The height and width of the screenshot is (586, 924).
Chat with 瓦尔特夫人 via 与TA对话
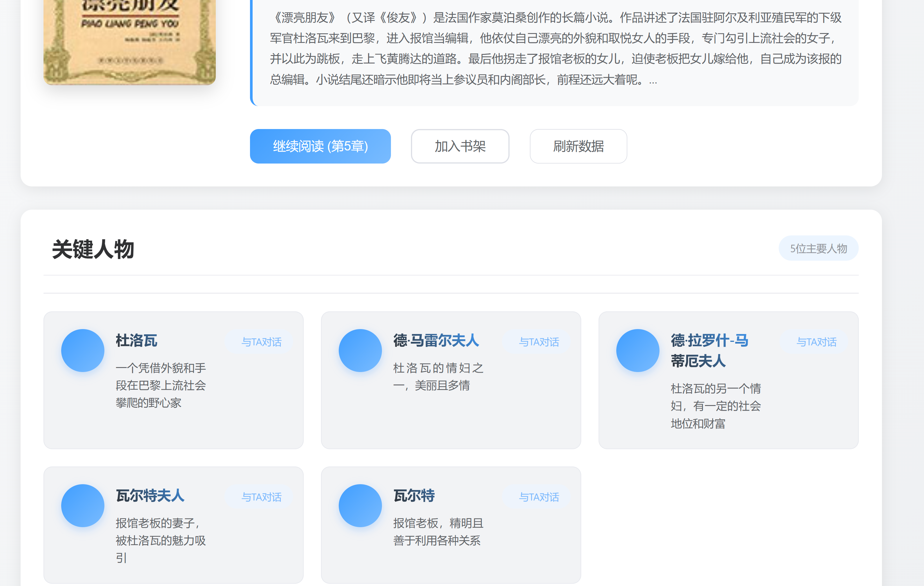[x=261, y=497]
